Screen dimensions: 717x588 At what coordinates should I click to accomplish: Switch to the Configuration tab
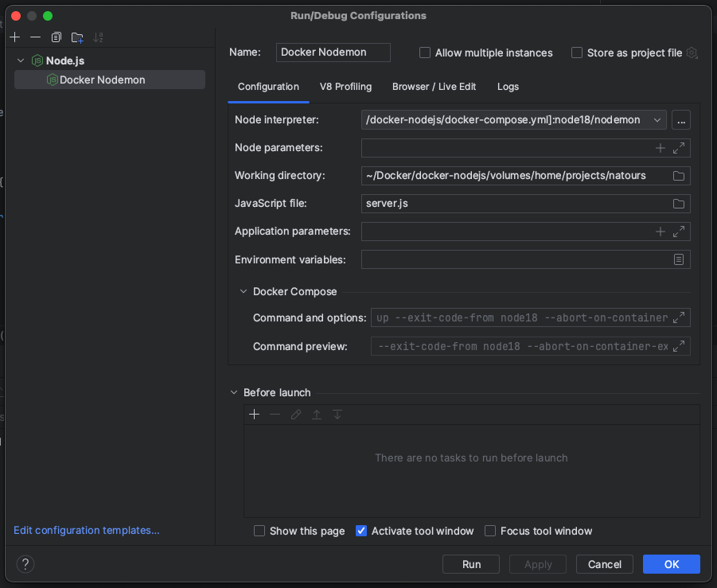click(x=268, y=87)
